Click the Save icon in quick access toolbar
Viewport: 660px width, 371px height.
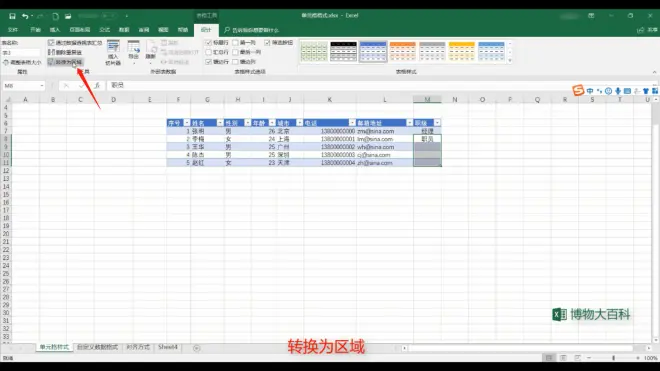[12, 16]
